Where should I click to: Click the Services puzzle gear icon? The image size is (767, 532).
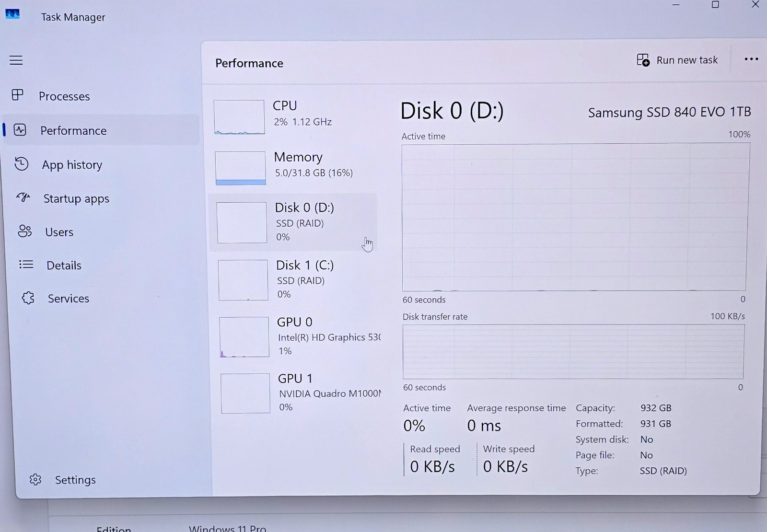click(28, 298)
